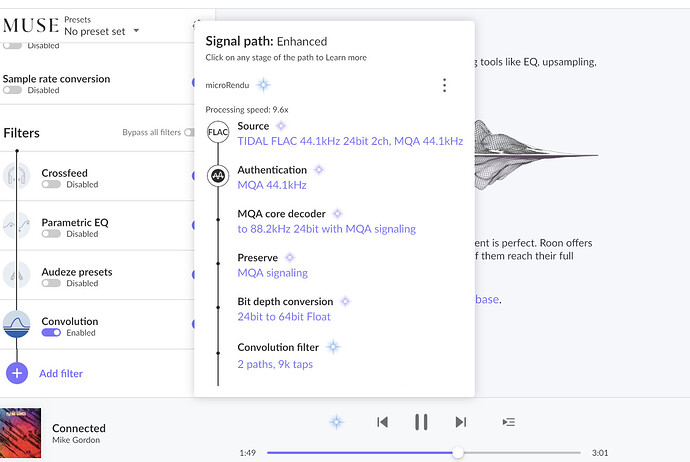Pause the current track playback
The width and height of the screenshot is (690, 462).
(421, 422)
